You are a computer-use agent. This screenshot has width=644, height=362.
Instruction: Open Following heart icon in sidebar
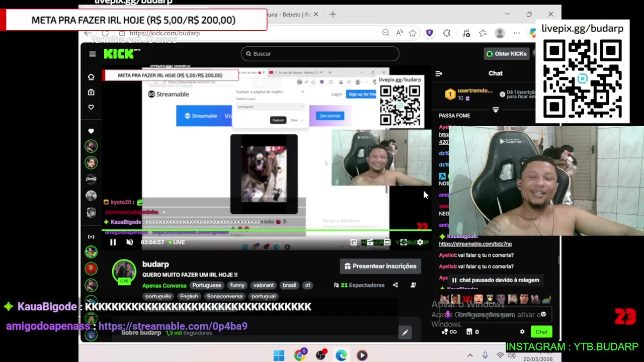coord(91,107)
